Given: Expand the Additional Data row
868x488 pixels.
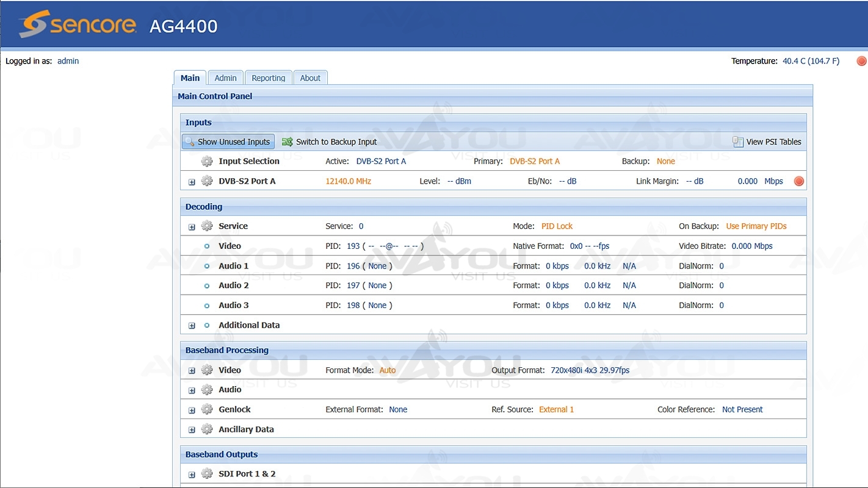Looking at the screenshot, I should pos(192,326).
